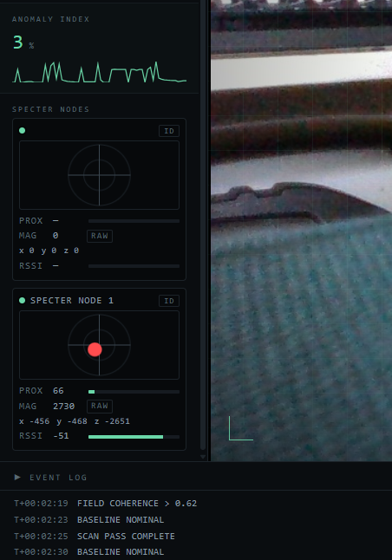Click the nodes panel vertical scrollbar
This screenshot has width=392, height=560.
coord(203,225)
